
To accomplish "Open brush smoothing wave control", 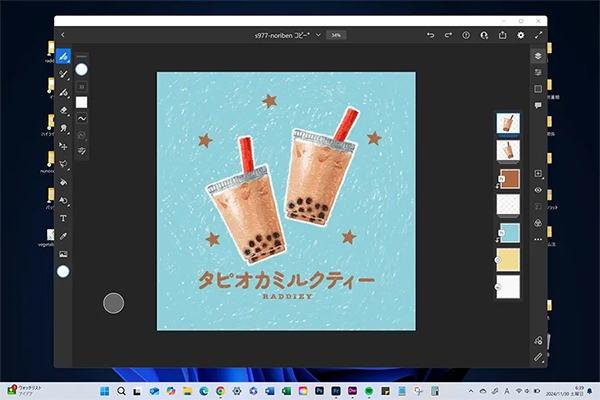I will 82,119.
